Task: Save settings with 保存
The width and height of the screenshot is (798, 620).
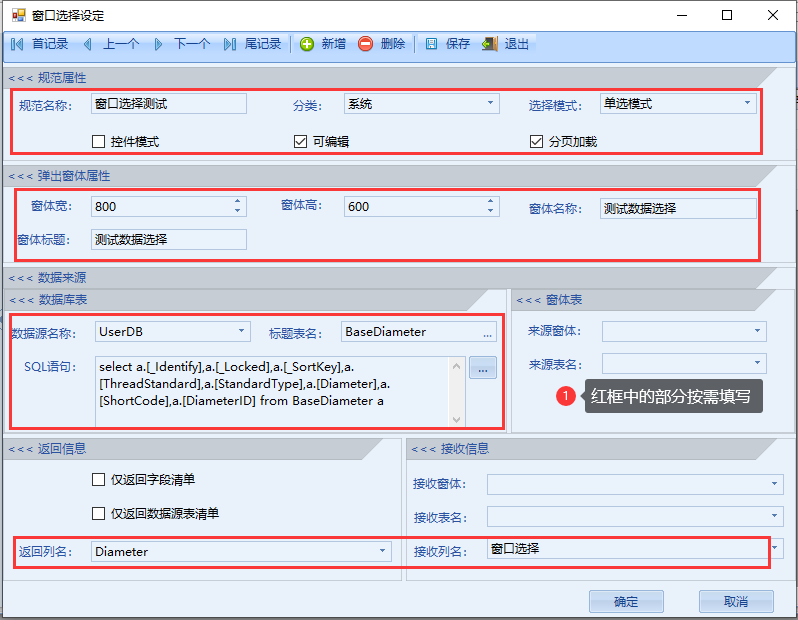Action: [447, 44]
